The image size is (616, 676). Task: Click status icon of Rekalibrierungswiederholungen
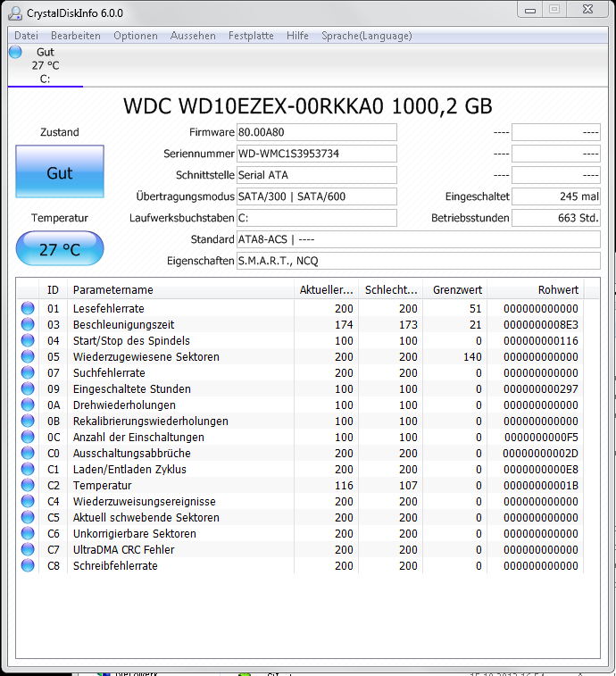(28, 421)
